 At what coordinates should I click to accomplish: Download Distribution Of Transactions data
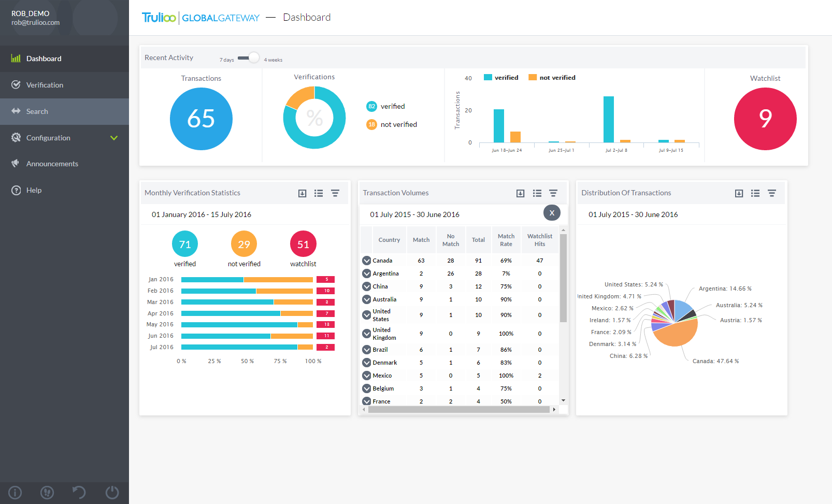click(739, 193)
